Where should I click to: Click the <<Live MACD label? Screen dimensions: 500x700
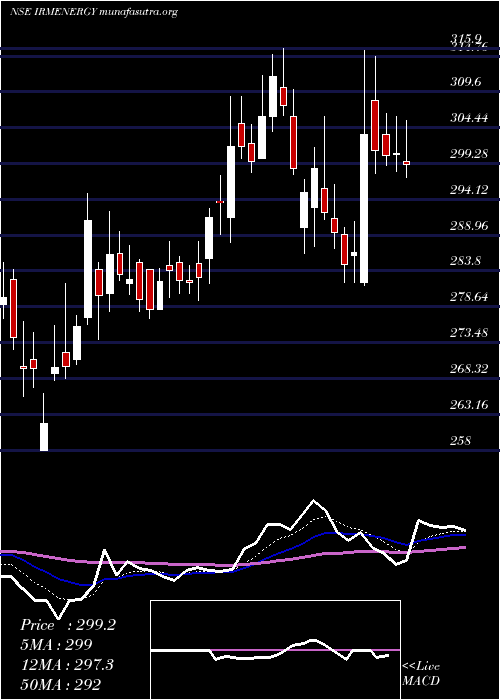pos(421,673)
